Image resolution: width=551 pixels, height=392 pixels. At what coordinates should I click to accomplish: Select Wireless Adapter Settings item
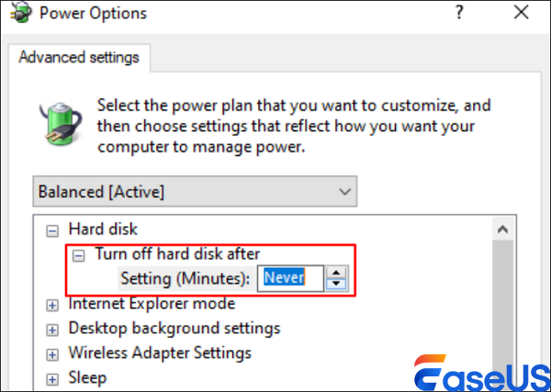[x=160, y=353]
